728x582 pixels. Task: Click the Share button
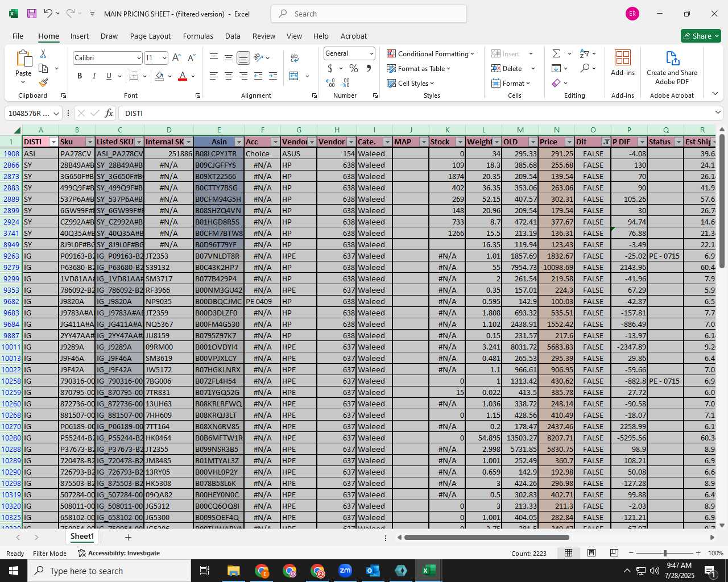[x=701, y=36]
